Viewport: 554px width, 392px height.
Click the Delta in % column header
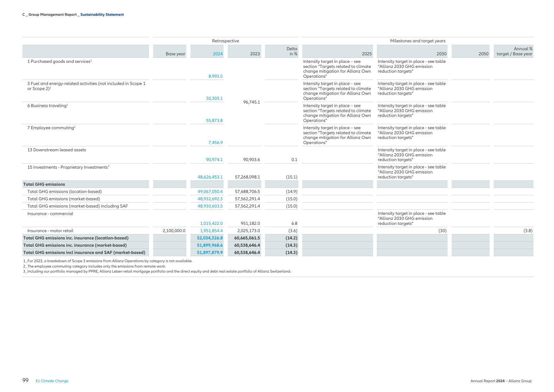click(x=292, y=51)
